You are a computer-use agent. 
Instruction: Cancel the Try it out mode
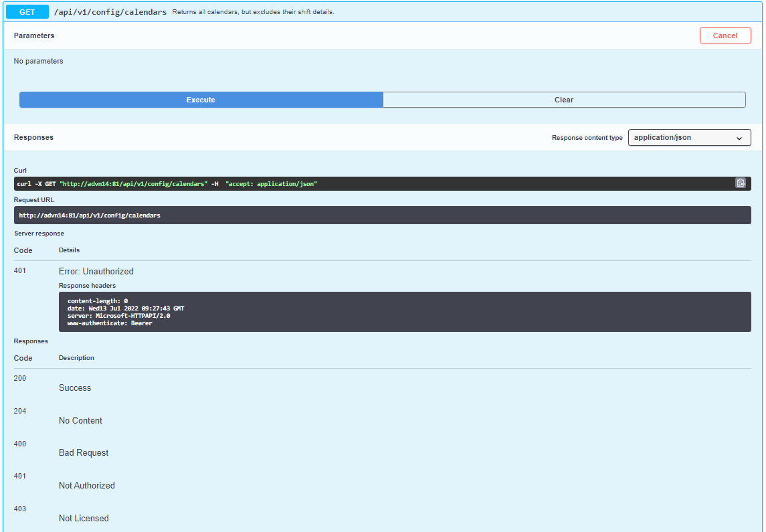coord(725,35)
